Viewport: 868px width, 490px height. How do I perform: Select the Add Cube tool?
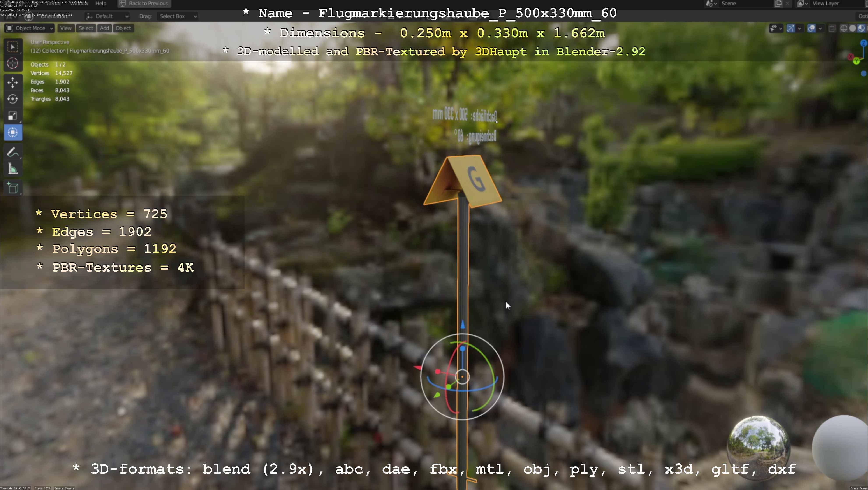(12, 188)
